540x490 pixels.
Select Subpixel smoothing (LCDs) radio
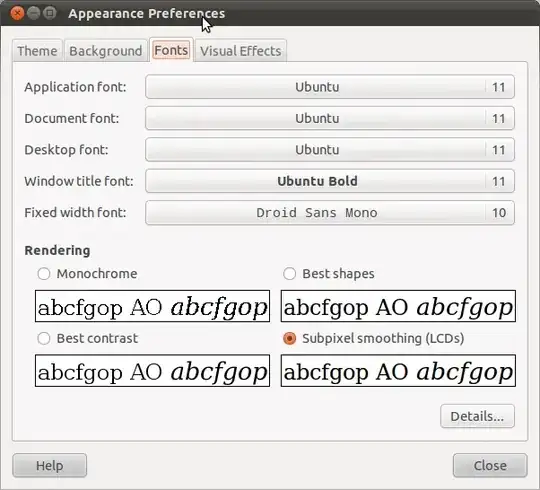pos(289,338)
